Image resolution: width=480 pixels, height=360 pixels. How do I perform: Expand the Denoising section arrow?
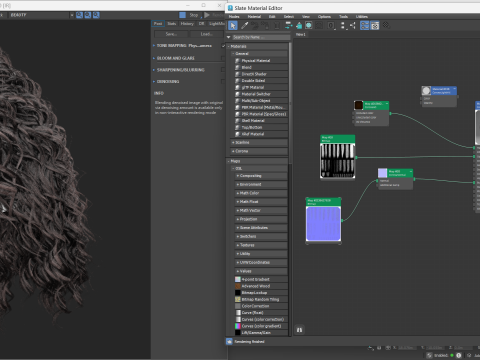coord(154,82)
